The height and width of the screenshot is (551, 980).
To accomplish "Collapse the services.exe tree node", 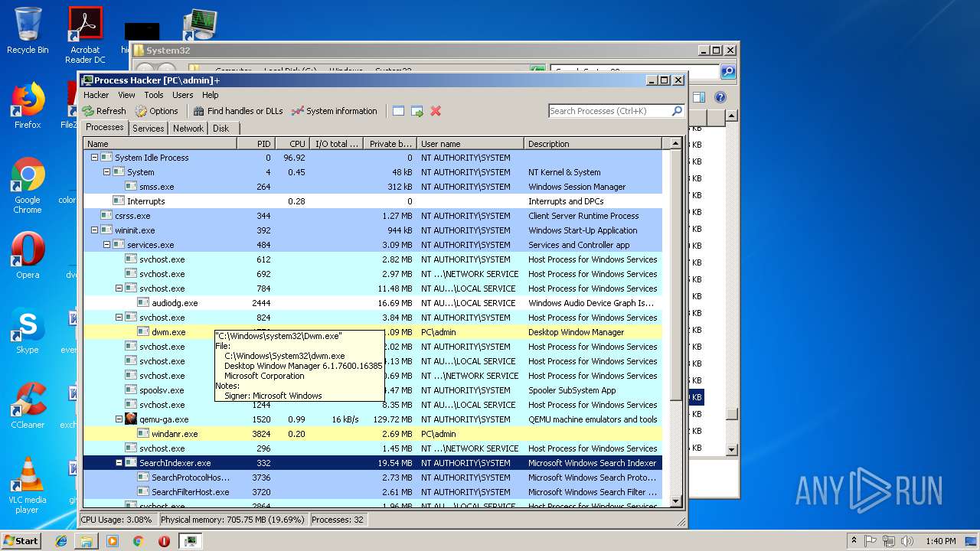I will (106, 245).
